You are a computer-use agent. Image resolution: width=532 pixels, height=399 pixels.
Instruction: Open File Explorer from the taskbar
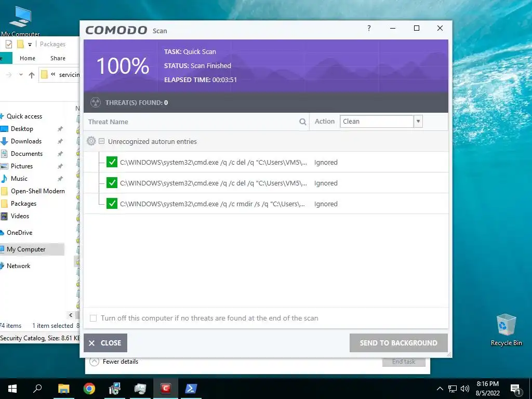[x=63, y=389]
